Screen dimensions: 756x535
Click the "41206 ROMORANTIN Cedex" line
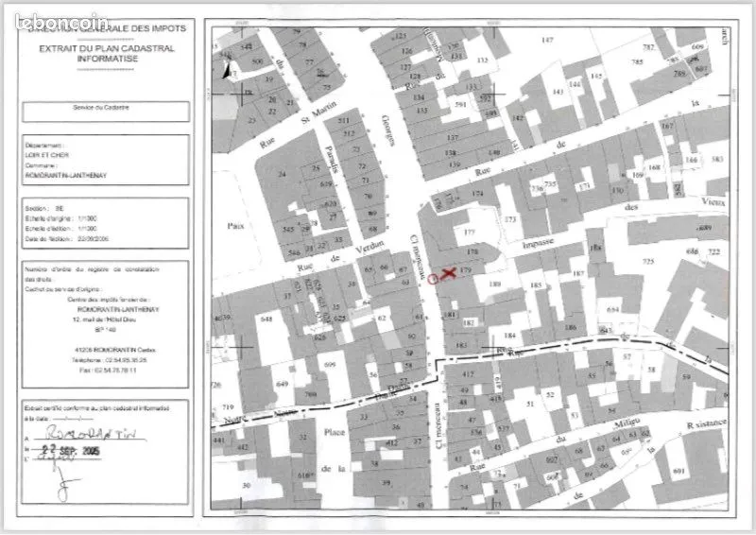(115, 351)
